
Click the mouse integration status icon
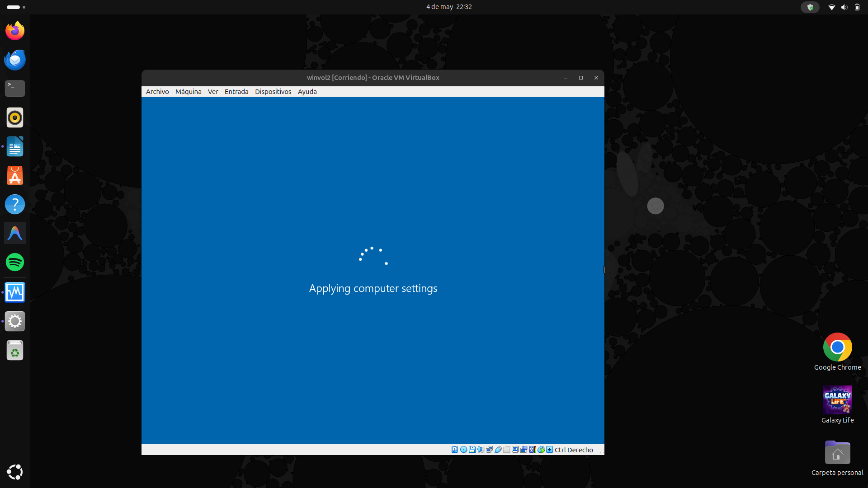pyautogui.click(x=541, y=450)
